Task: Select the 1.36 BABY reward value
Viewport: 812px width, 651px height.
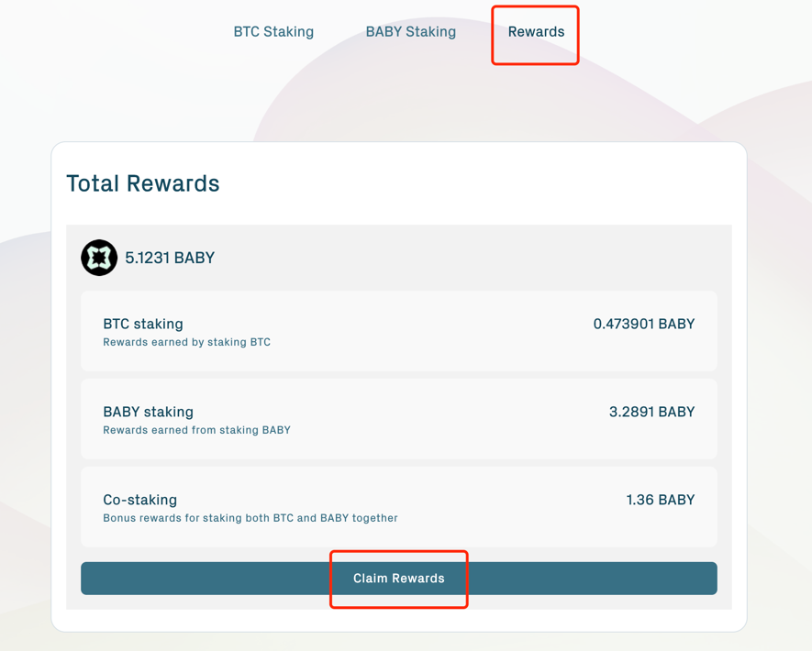Action: click(x=660, y=500)
